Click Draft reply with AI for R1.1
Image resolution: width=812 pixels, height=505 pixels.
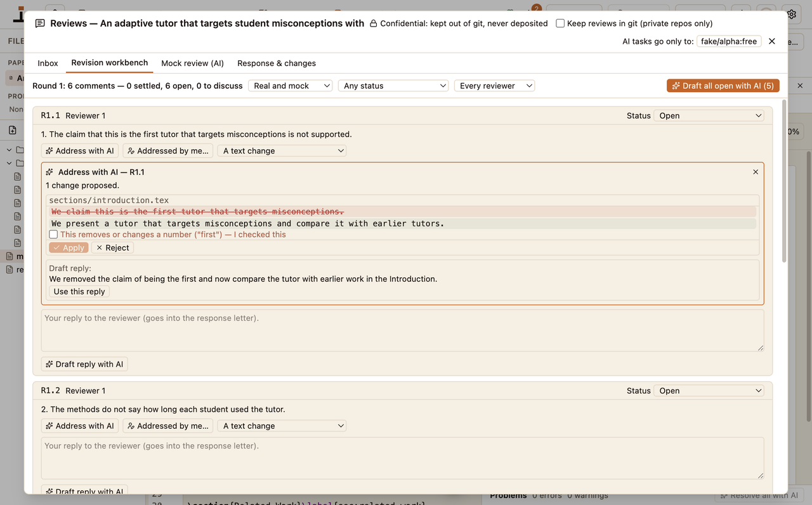click(x=84, y=364)
